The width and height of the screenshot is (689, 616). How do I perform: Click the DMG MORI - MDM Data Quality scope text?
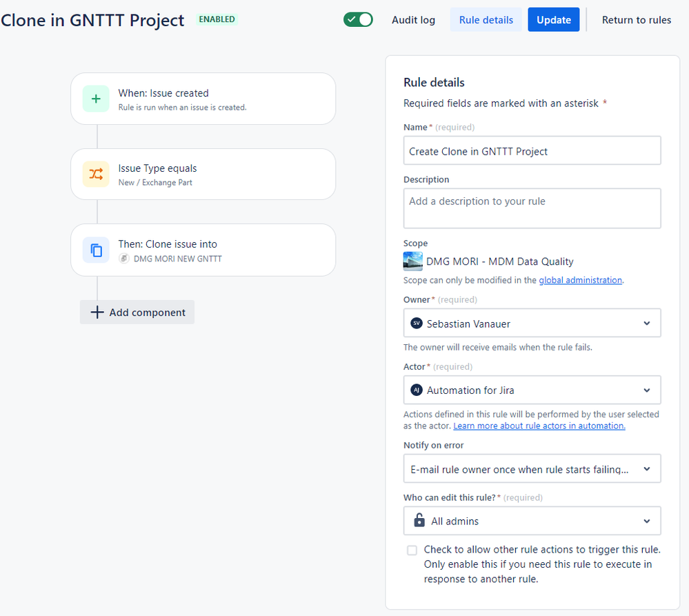coord(499,261)
